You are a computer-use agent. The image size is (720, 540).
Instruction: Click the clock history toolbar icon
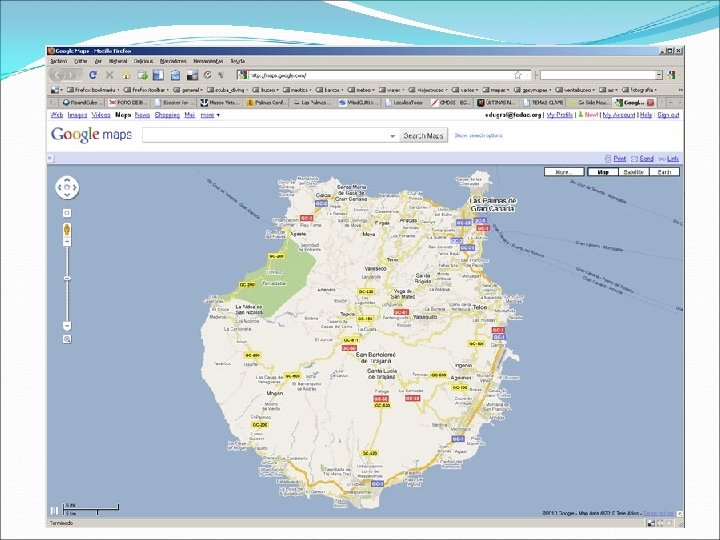(208, 75)
